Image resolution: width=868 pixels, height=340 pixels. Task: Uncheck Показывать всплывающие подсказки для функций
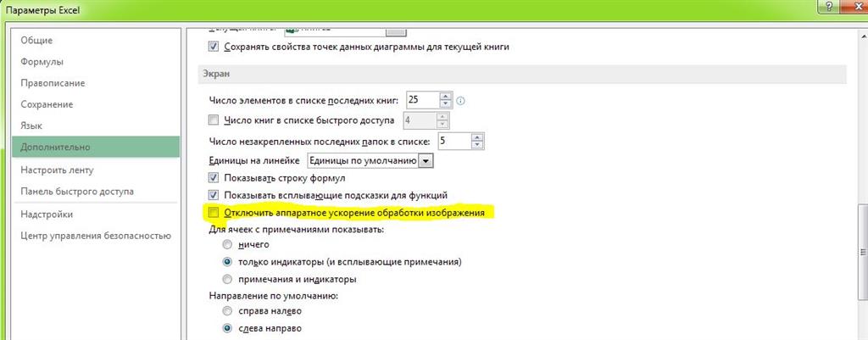(214, 195)
